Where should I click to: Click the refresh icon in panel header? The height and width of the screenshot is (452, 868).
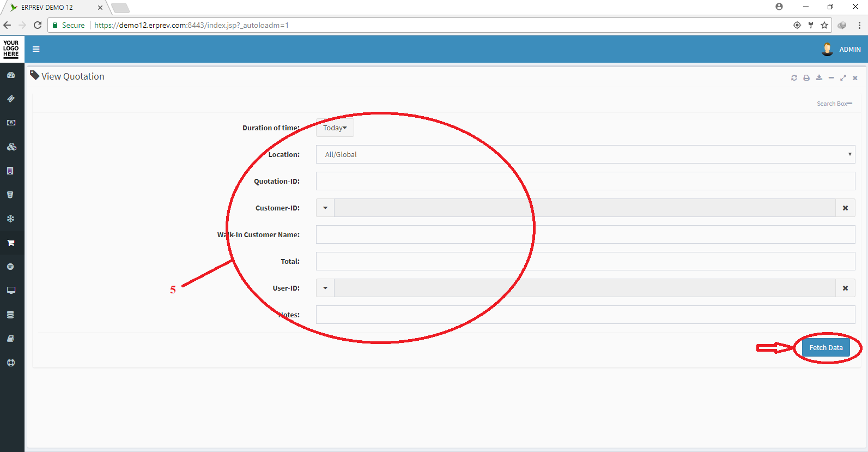794,78
